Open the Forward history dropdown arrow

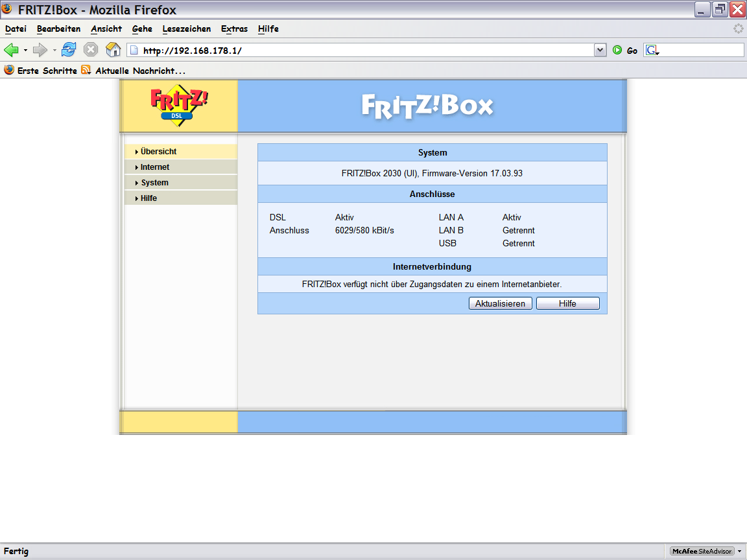pos(54,50)
